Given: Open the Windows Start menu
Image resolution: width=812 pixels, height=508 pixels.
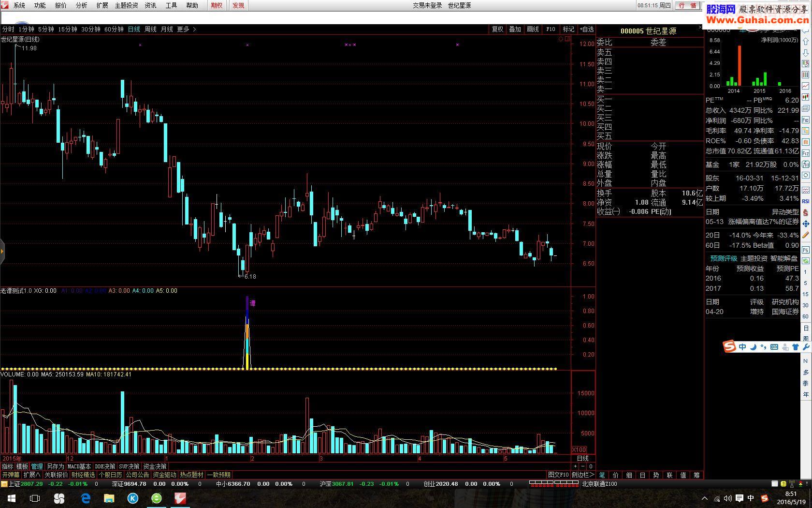Looking at the screenshot, I should tap(11, 498).
